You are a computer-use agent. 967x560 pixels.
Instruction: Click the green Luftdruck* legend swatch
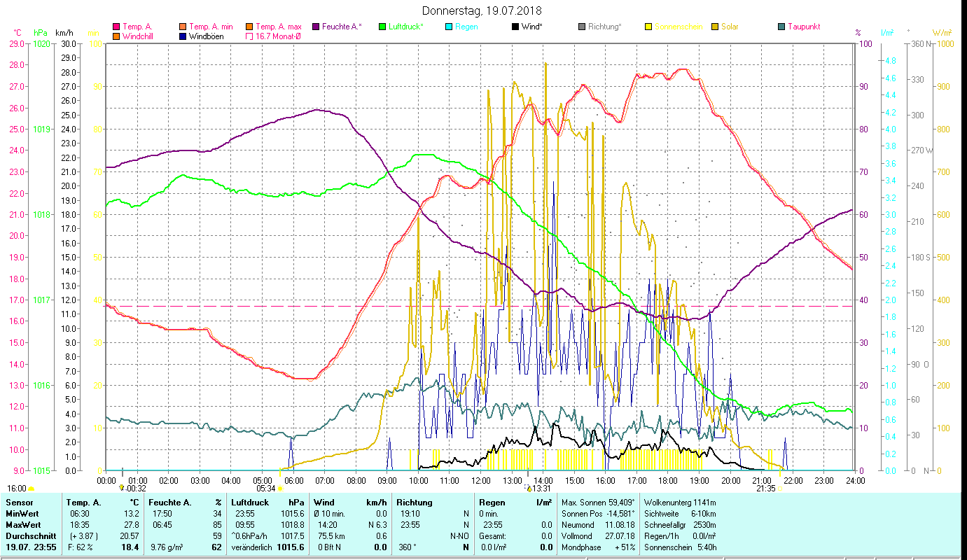tap(382, 27)
